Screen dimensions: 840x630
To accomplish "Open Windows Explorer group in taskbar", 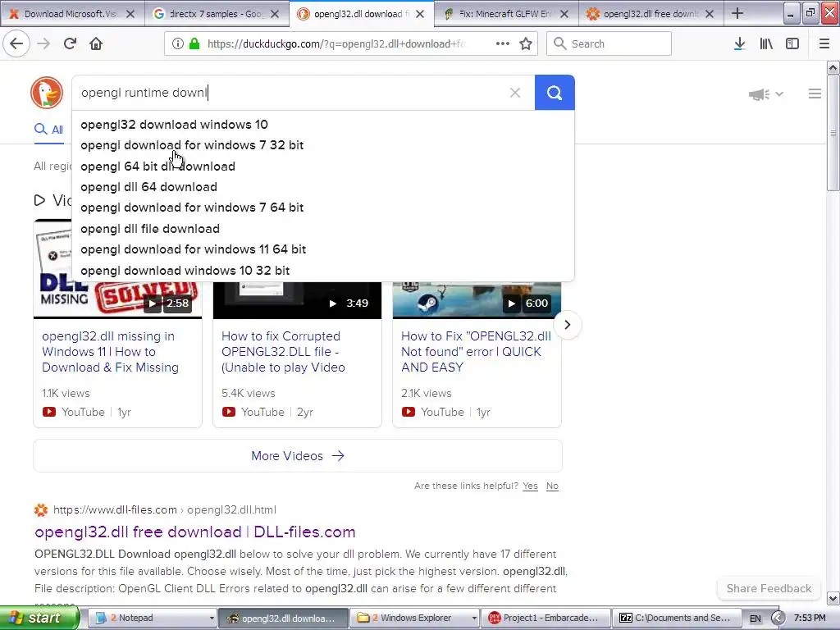I will click(x=414, y=619).
